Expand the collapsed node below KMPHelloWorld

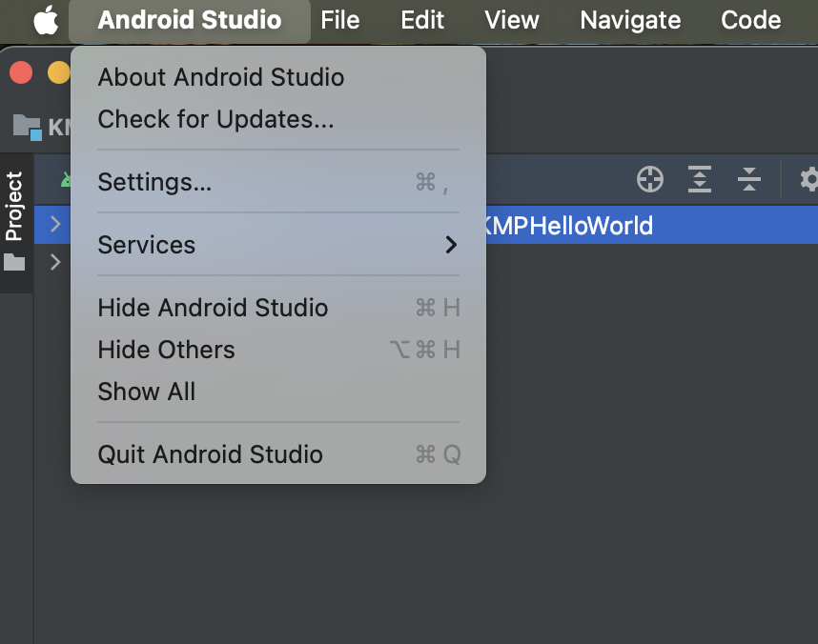tap(53, 262)
